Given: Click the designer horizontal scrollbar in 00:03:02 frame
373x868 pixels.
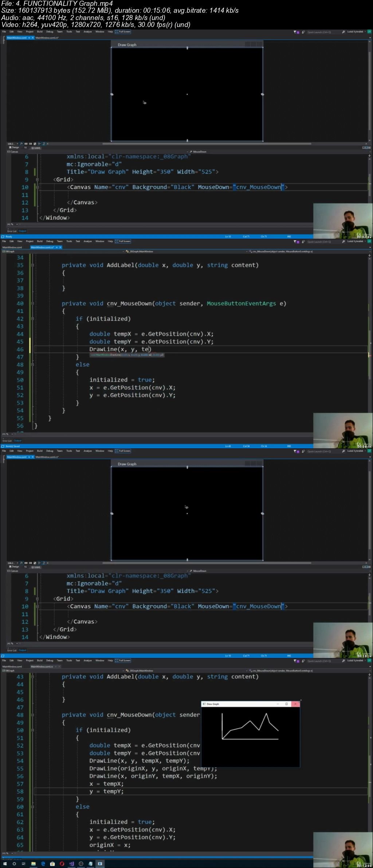Looking at the screenshot, I should pyautogui.click(x=207, y=144).
